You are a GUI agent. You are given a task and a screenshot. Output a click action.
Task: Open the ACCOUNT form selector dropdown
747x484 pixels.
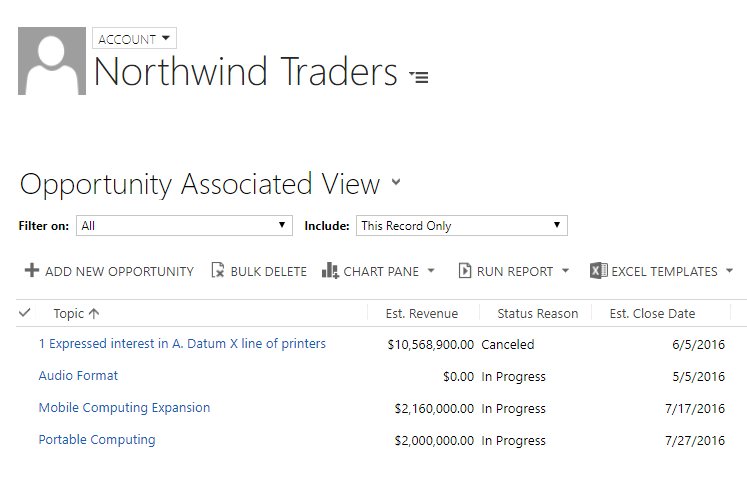[x=134, y=38]
